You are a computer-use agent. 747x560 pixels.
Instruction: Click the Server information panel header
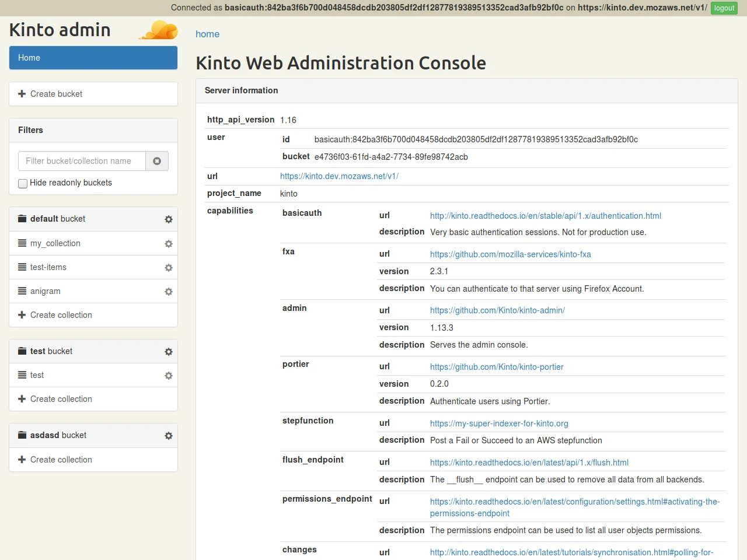pos(467,90)
